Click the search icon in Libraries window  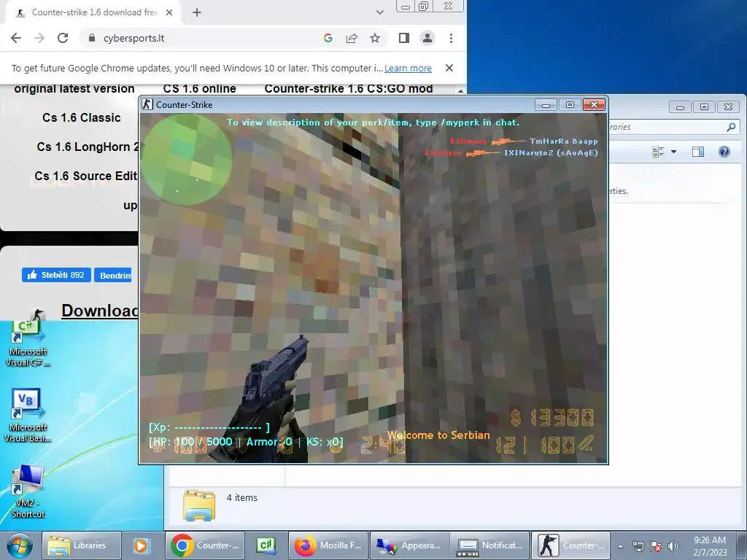pos(731,127)
